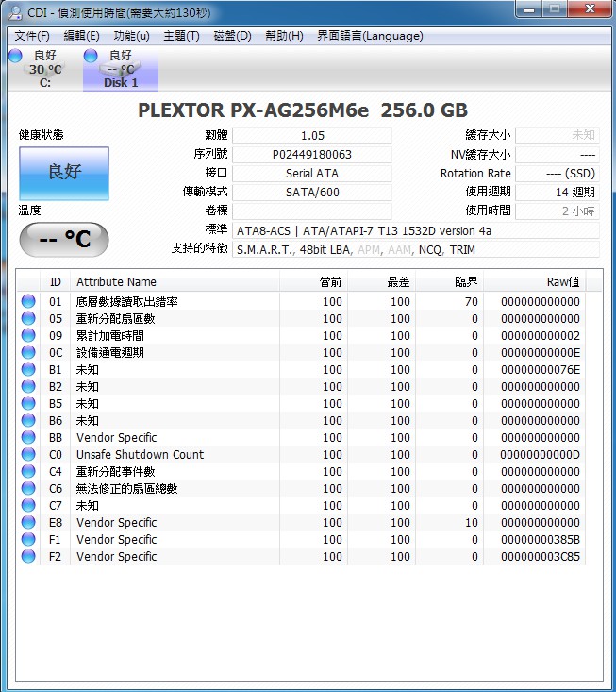Open the 界面語言(Language) menu
616x692 pixels.
tap(370, 36)
